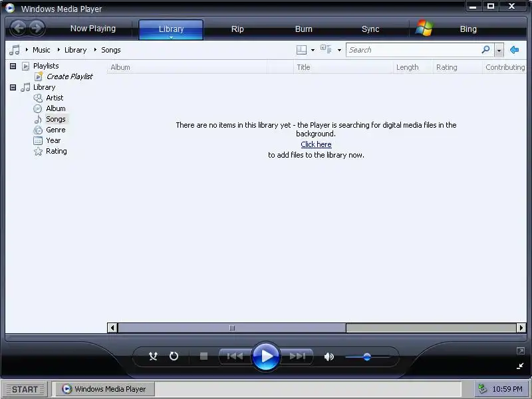The image size is (532, 399).
Task: Click the Library music notes icon in tree
Action: point(25,87)
